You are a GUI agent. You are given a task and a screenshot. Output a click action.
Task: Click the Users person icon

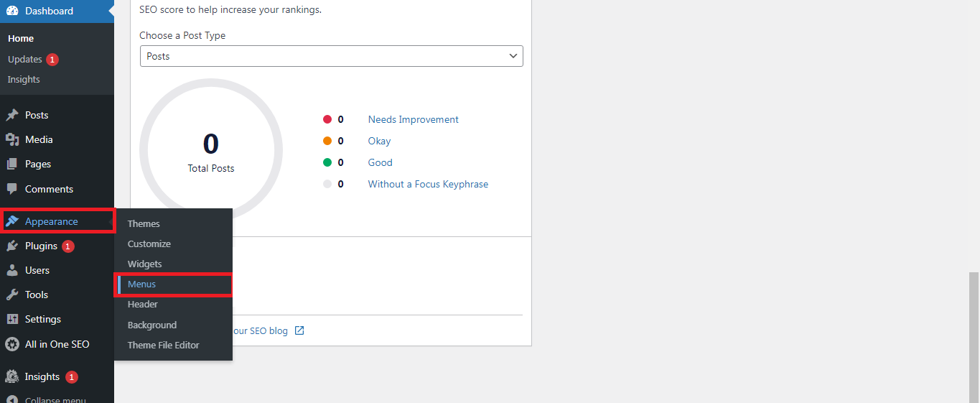(12, 270)
